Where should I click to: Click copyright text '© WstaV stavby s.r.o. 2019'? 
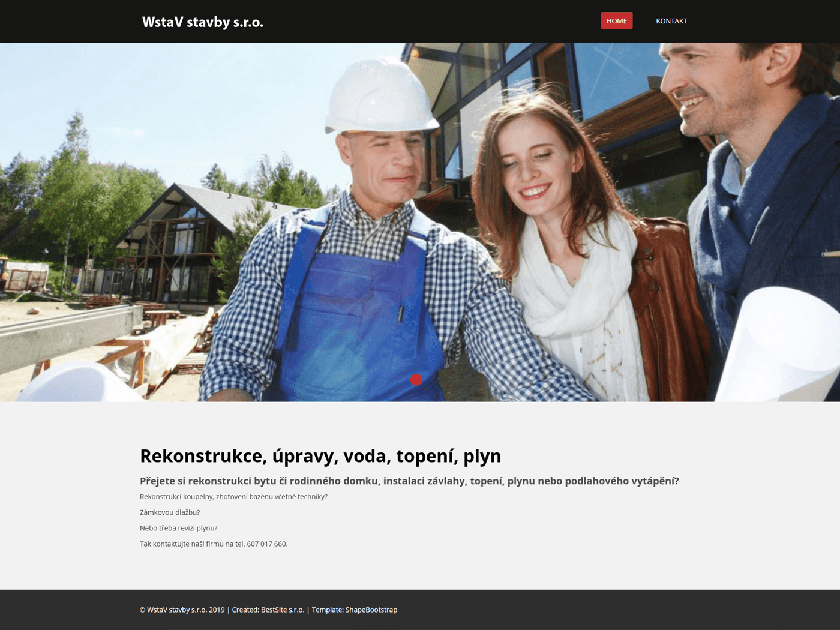[182, 610]
